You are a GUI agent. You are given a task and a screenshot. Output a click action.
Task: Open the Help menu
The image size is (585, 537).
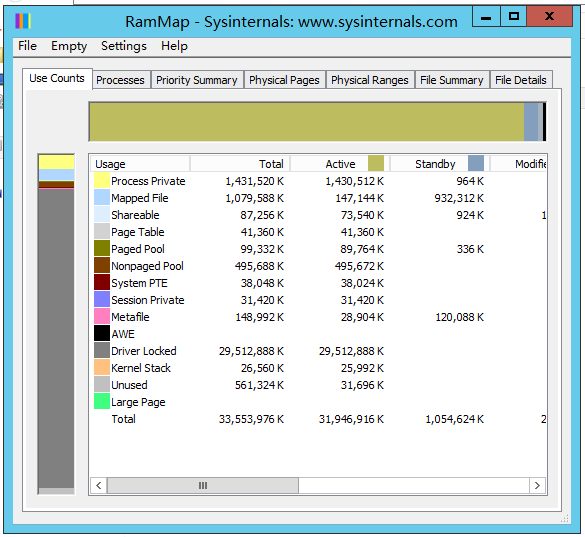(174, 46)
